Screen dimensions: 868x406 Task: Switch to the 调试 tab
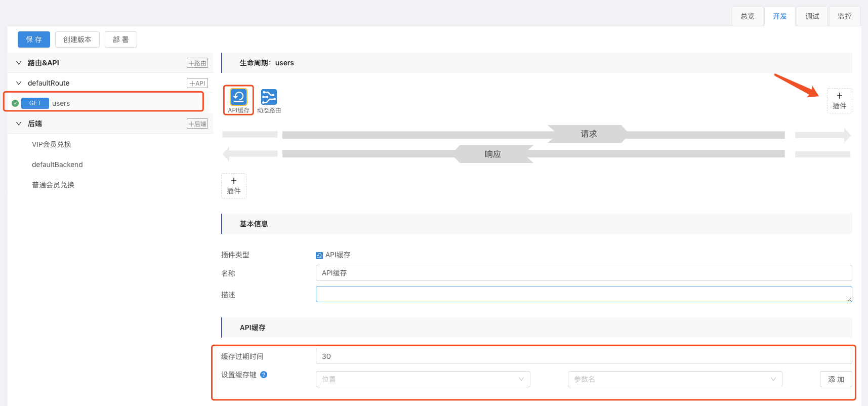(x=812, y=16)
